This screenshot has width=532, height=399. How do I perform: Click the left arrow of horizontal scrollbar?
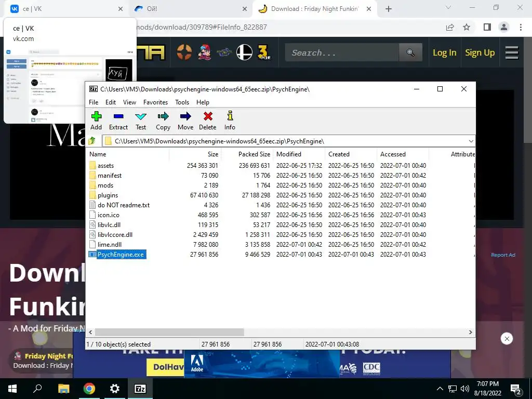point(90,332)
